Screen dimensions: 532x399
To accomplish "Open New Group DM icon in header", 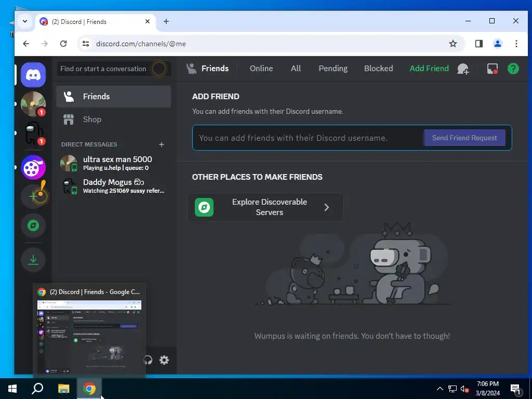I will 463,69.
